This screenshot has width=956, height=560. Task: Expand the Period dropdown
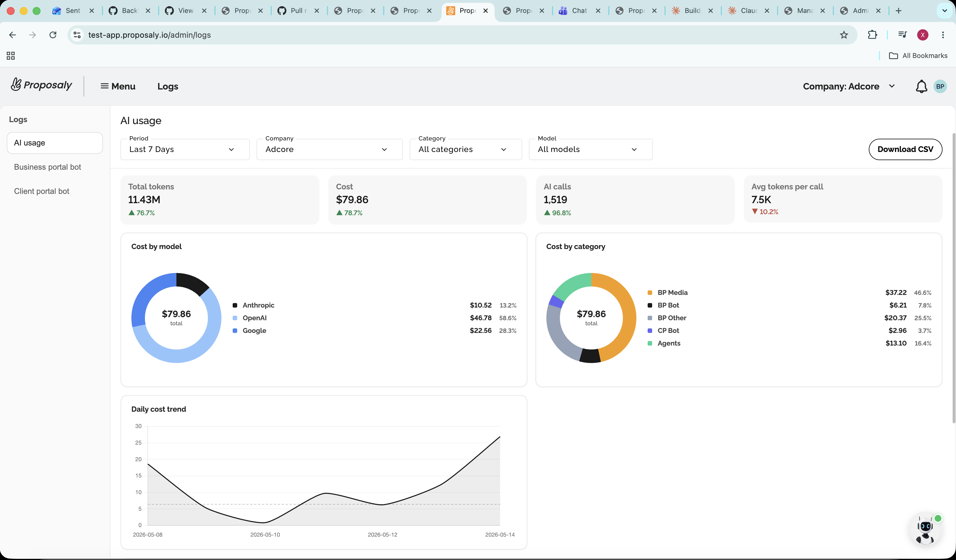point(185,149)
